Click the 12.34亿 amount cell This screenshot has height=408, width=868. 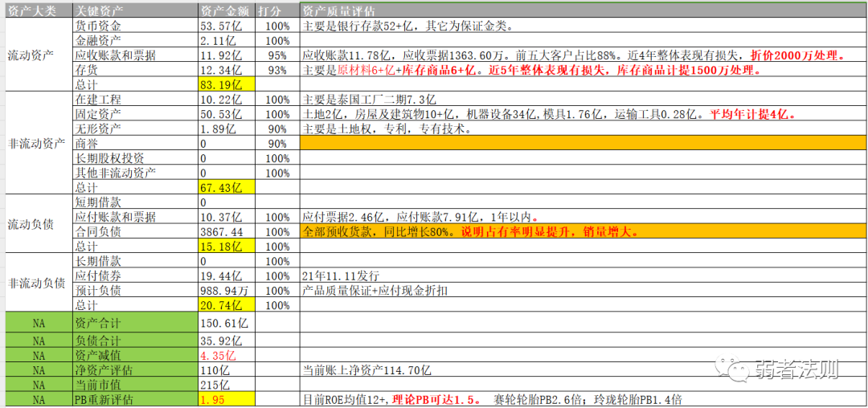tap(227, 70)
